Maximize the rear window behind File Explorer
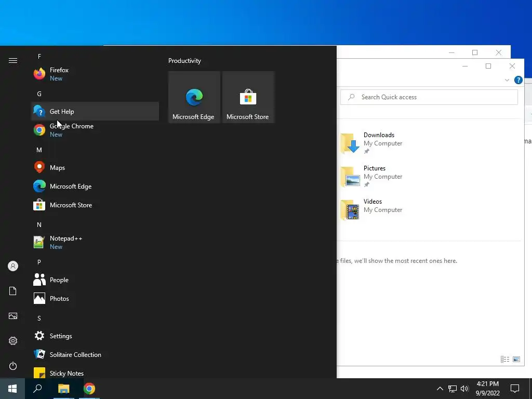Viewport: 532px width, 399px height. [x=475, y=52]
